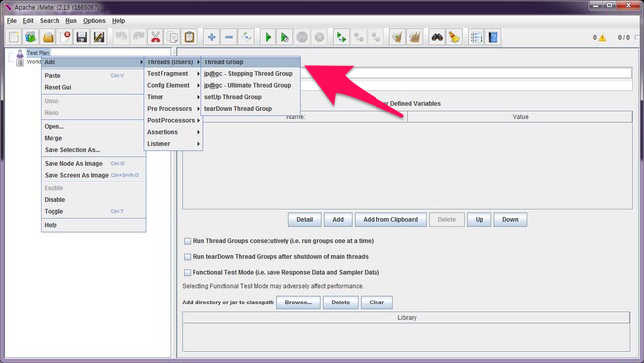
Task: Expand the Post Processors submenu
Action: click(173, 120)
